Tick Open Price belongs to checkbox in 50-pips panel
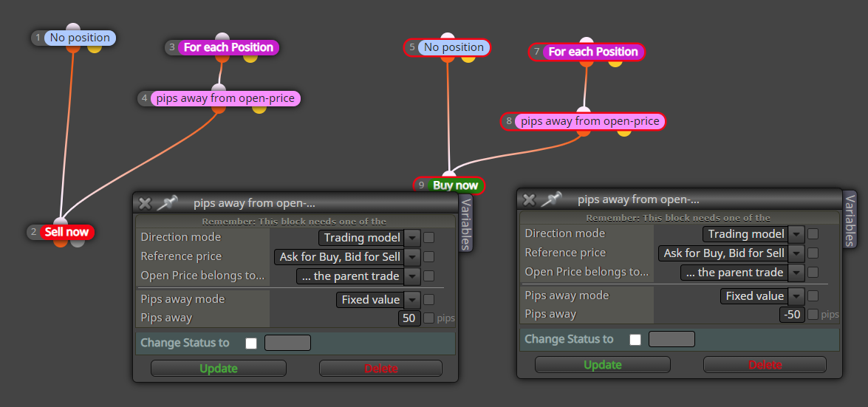Image resolution: width=868 pixels, height=407 pixels. pyautogui.click(x=428, y=276)
